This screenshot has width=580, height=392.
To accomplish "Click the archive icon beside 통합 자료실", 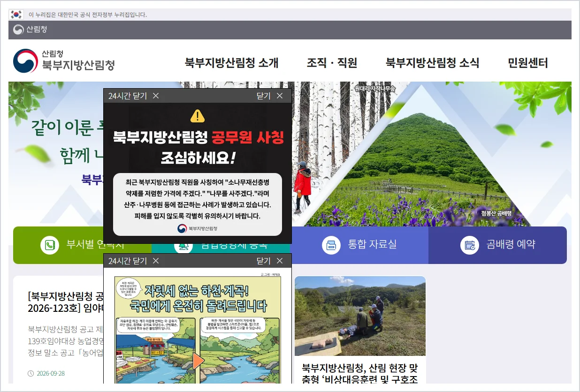I will 331,245.
